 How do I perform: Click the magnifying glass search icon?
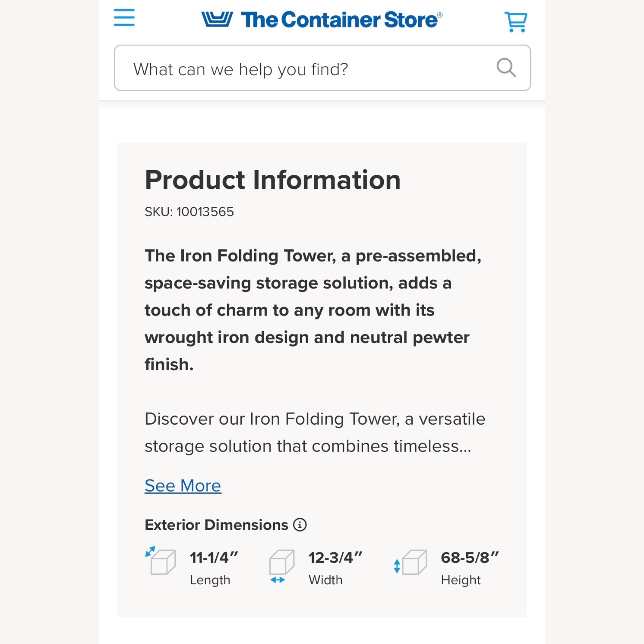pos(507,68)
